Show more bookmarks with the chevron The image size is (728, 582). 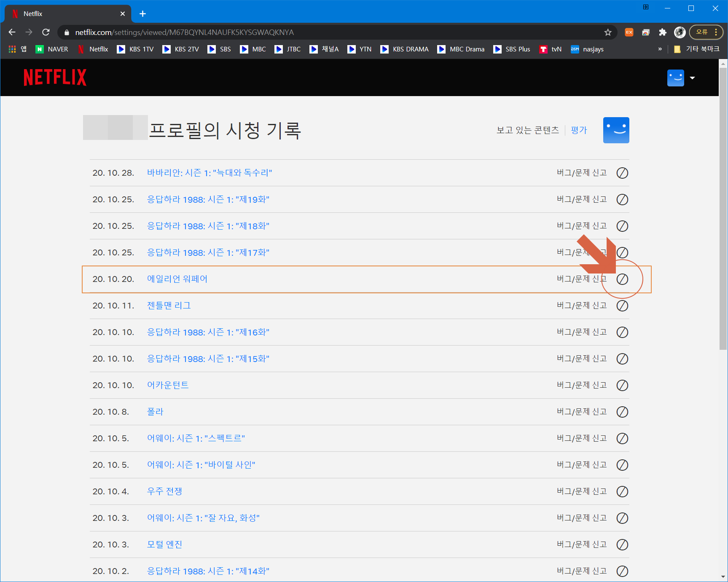[x=660, y=49]
